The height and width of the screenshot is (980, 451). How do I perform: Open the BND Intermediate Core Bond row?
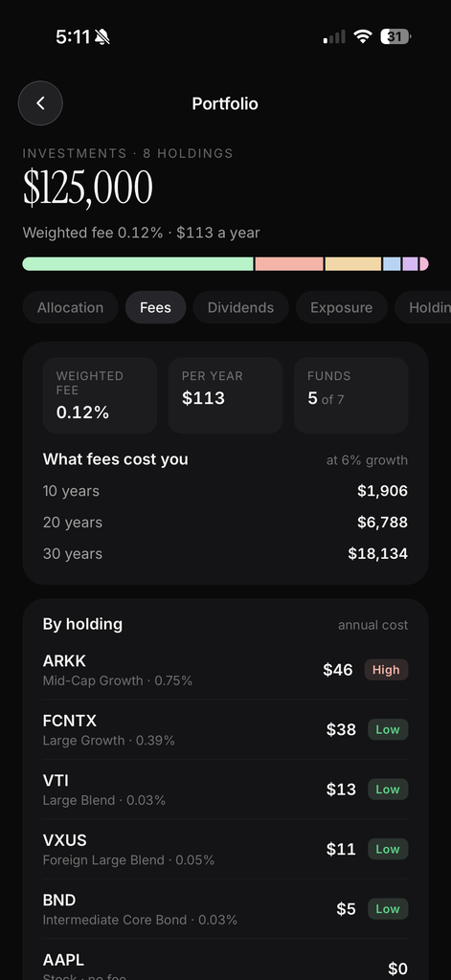(x=225, y=909)
